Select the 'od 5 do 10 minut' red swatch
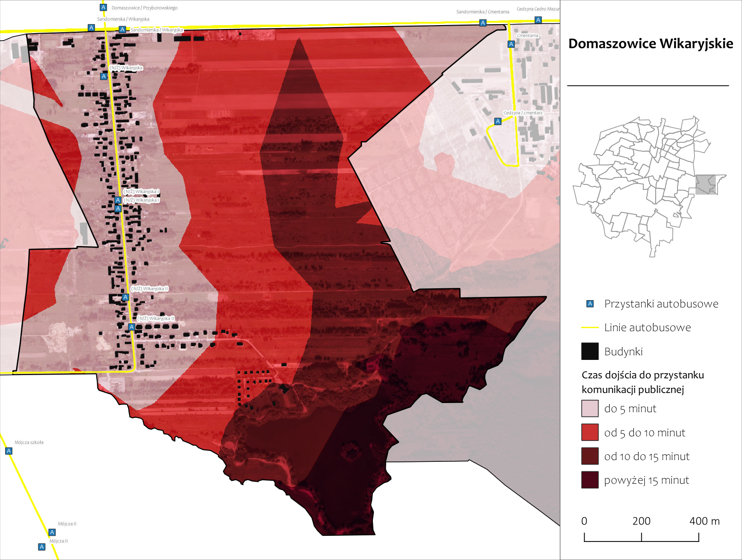 (x=590, y=432)
